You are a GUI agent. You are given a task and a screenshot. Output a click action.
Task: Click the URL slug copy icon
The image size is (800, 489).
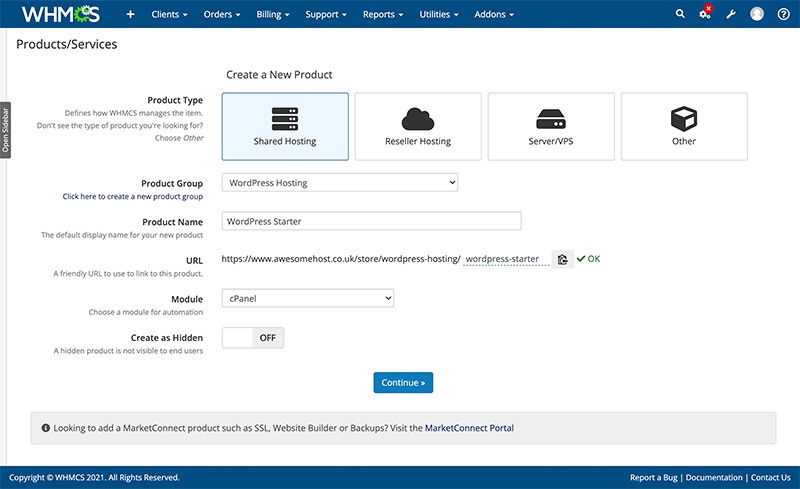coord(562,259)
